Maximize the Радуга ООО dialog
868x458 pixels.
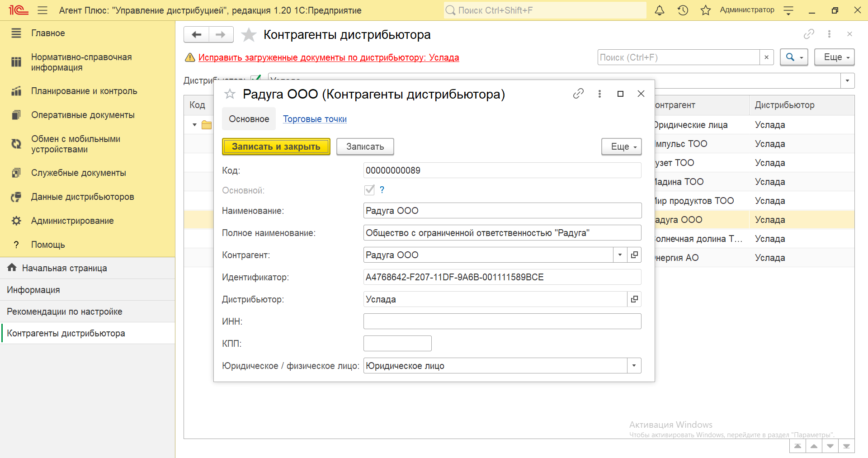tap(620, 94)
